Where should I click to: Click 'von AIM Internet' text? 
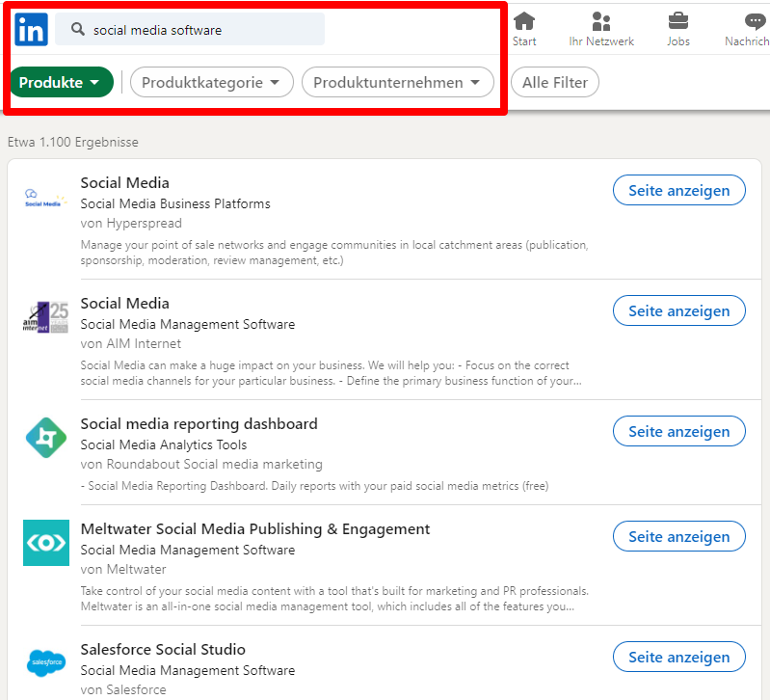[x=131, y=344]
